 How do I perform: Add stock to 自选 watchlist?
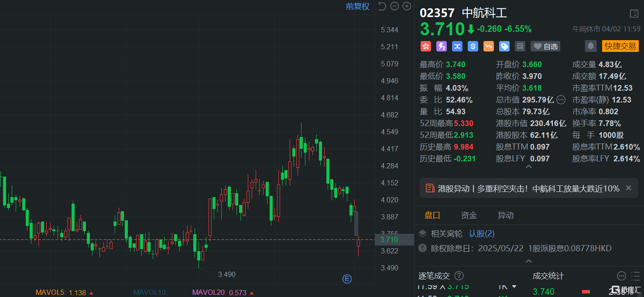point(545,46)
